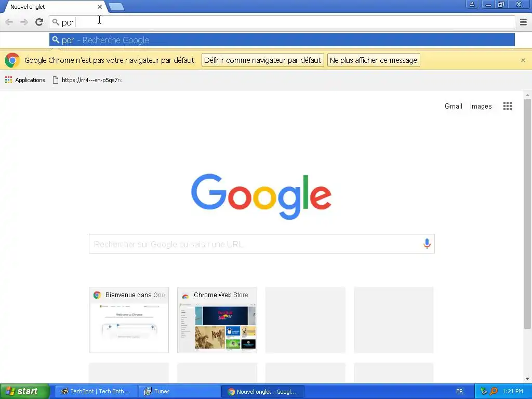
Task: Open Applications bookmarks shortcut
Action: click(25, 80)
